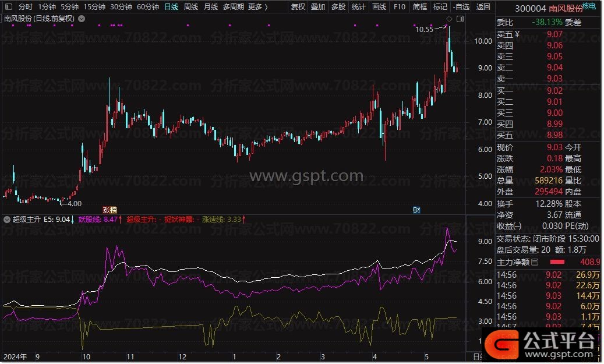Activate the 画线 drawing tool
The height and width of the screenshot is (364, 604).
(379, 6)
